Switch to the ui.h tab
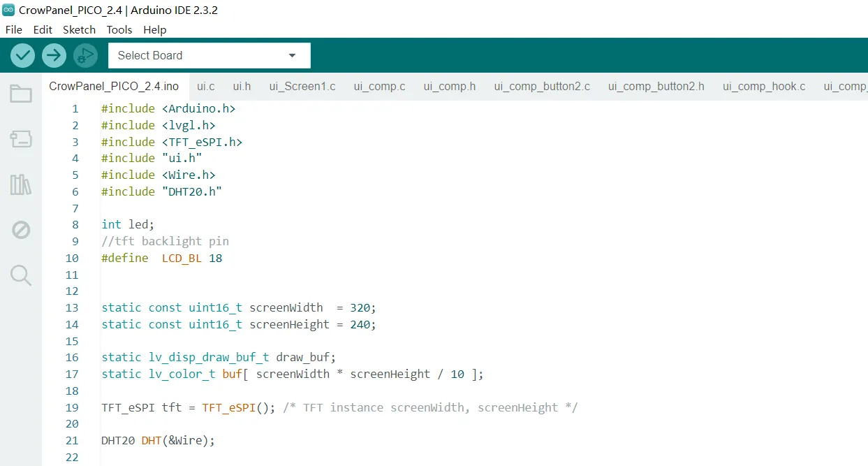 tap(242, 87)
